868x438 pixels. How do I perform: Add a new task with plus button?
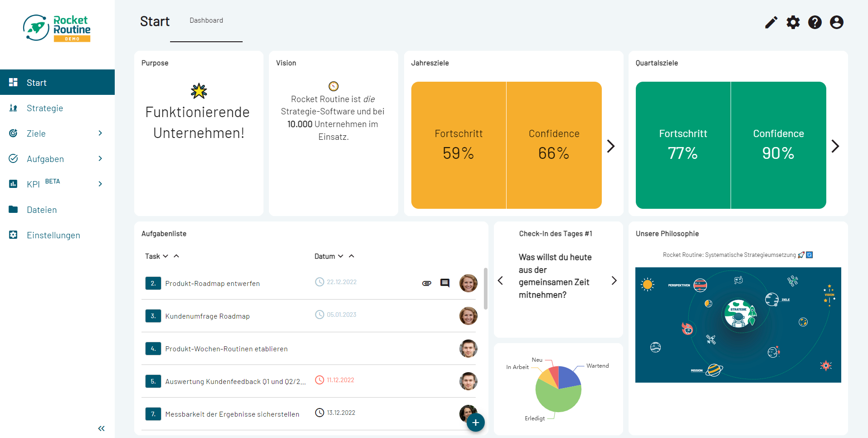click(x=475, y=423)
